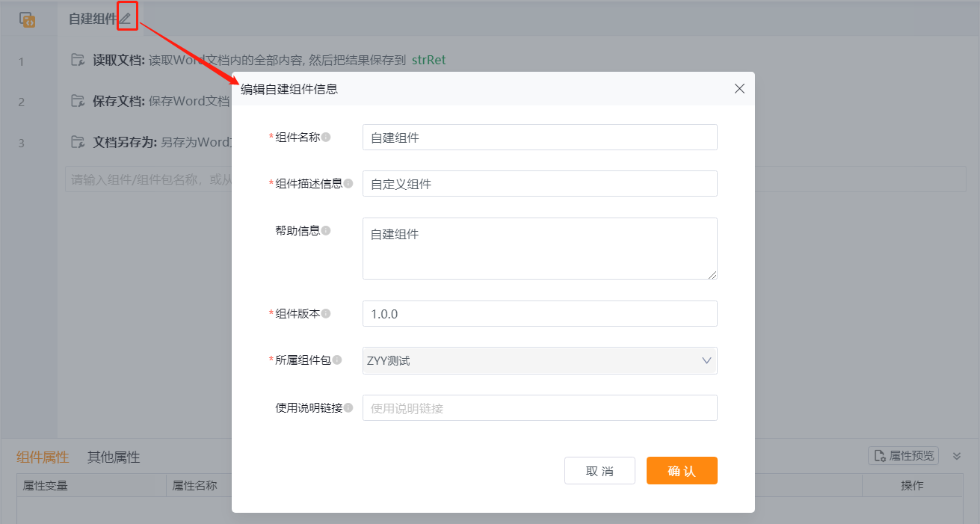The image size is (980, 524).
Task: Click info icon next to 组件名称 label
Action: click(x=326, y=138)
